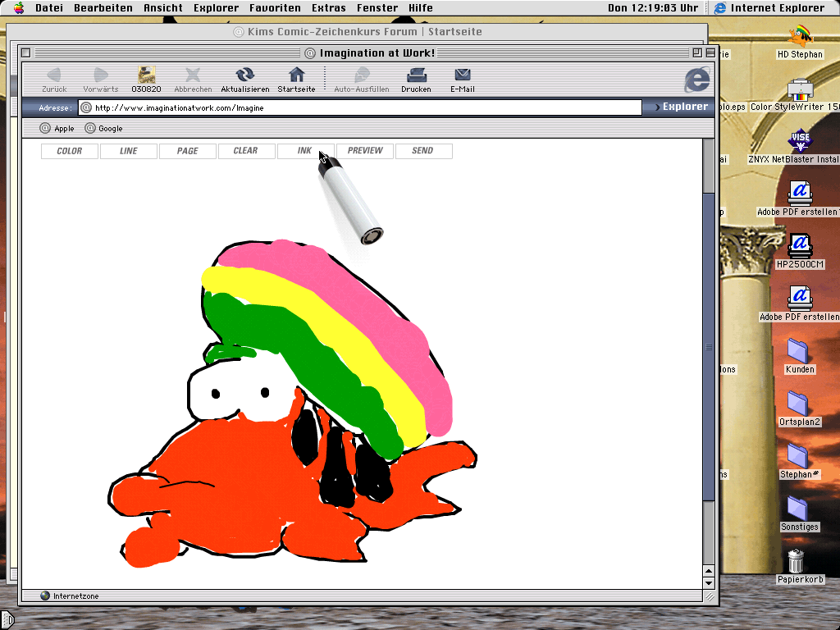Click the COLOR button in drawing toolbar
The height and width of the screenshot is (630, 840).
pos(70,151)
